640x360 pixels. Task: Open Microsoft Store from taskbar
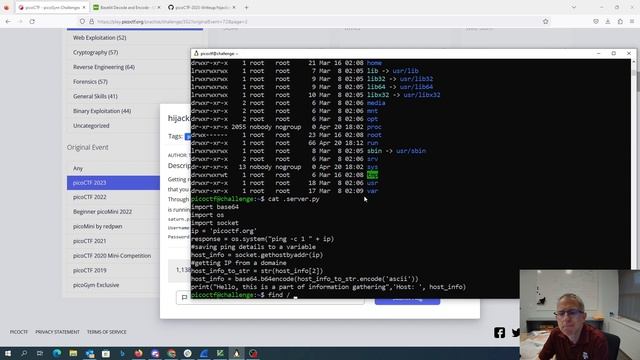(106, 353)
